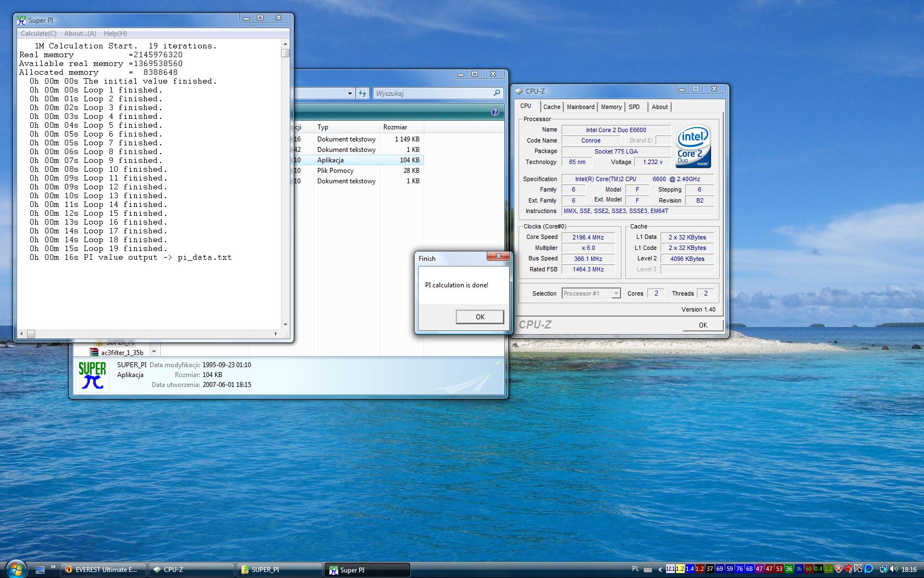This screenshot has height=578, width=924.
Task: Click the 18:16 clock
Action: [909, 569]
